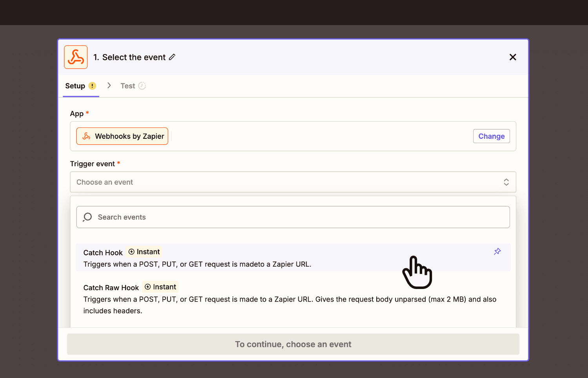Switch to the Test tab

(x=133, y=86)
